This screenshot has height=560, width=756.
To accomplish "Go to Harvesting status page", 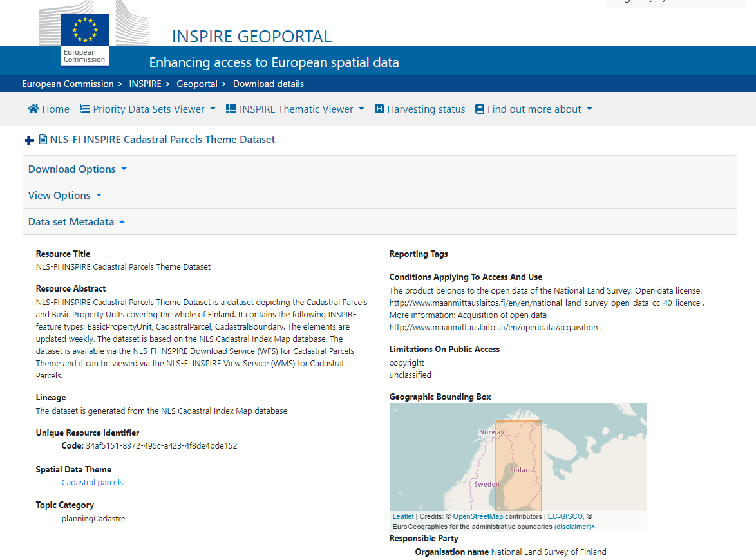I will pyautogui.click(x=426, y=109).
